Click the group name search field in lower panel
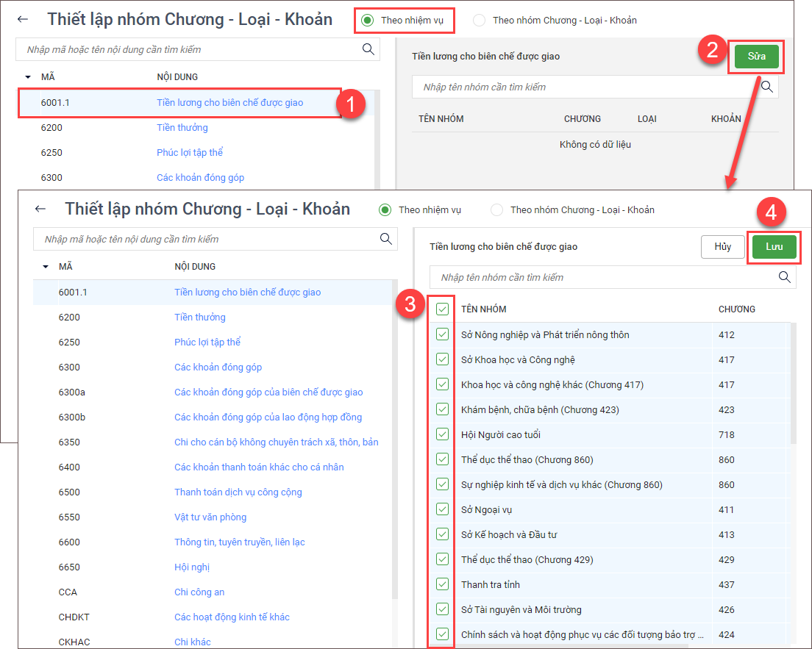The image size is (812, 649). pyautogui.click(x=603, y=278)
